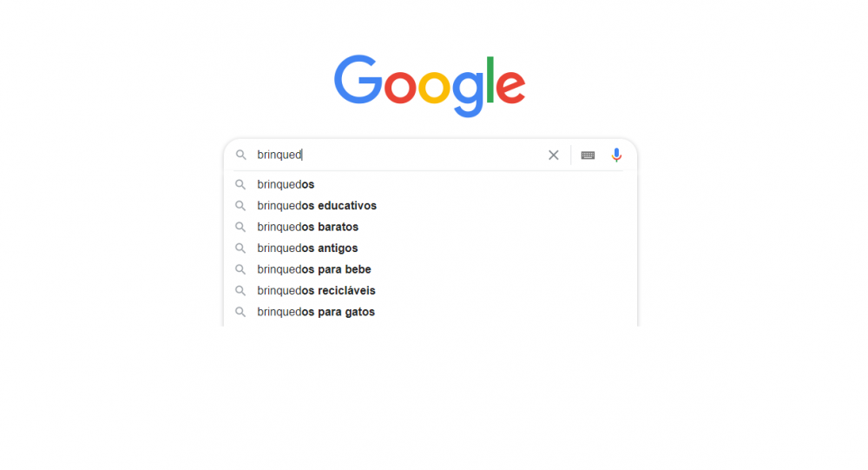
Task: Select the 'brinquedos recicláveis' suggestion
Action: [x=316, y=290]
